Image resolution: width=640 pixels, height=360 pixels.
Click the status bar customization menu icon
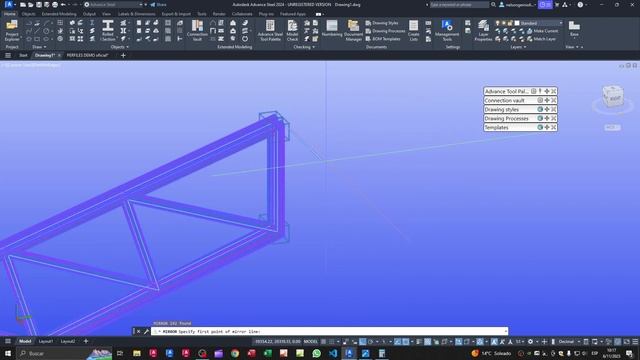coord(635,341)
